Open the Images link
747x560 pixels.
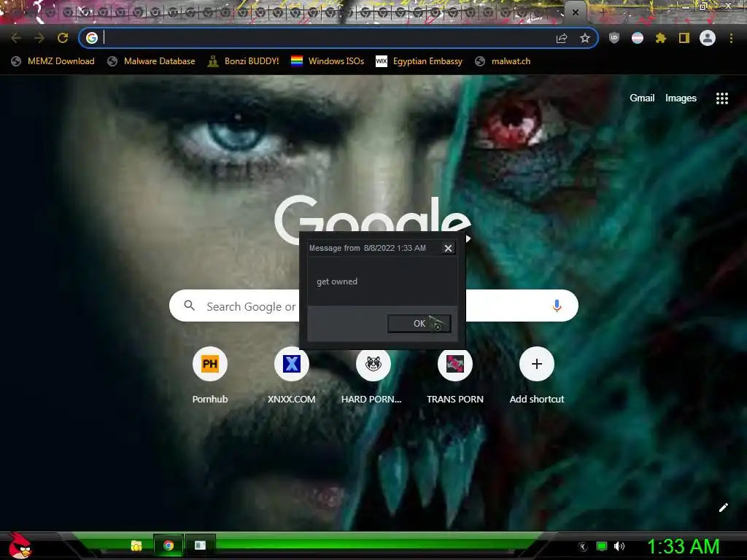tap(681, 98)
